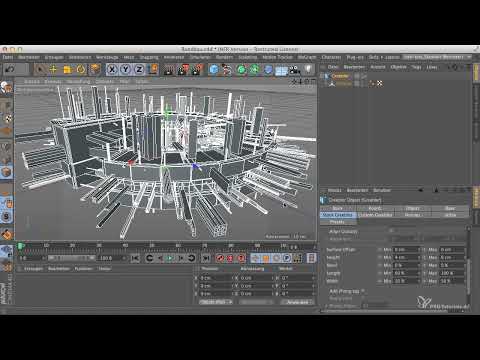Image resolution: width=480 pixels, height=360 pixels.
Task: Toggle the Add Primaries checkbox
Action: 363,291
